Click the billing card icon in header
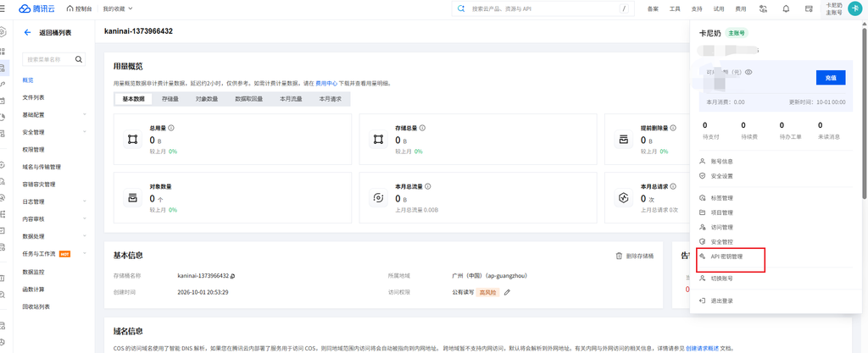Image resolution: width=868 pixels, height=353 pixels. (x=808, y=8)
